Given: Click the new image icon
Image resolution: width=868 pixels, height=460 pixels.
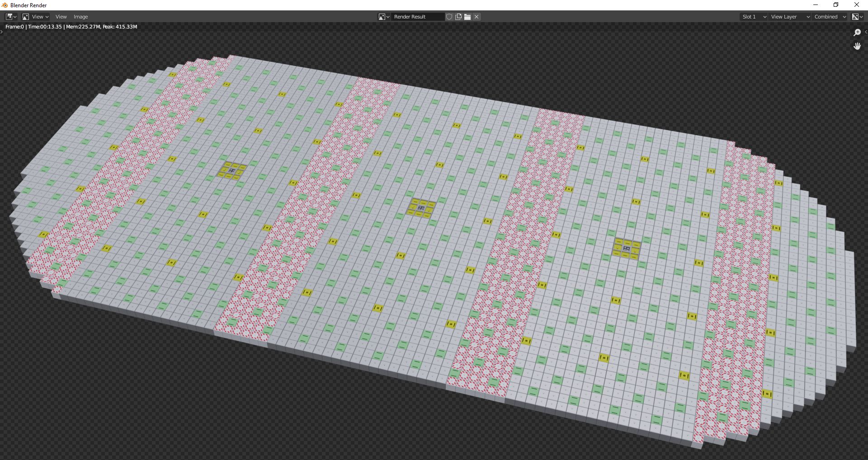Looking at the screenshot, I should (x=458, y=17).
